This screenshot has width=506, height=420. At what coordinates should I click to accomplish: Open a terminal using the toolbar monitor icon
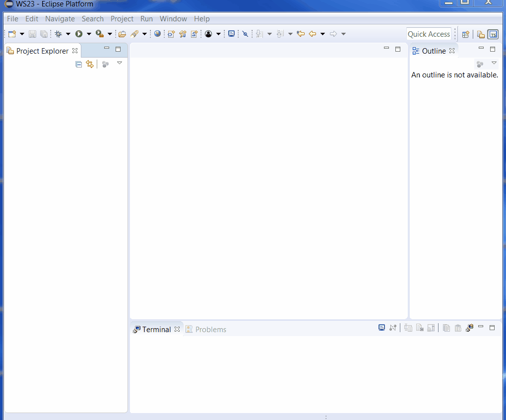[x=231, y=34]
